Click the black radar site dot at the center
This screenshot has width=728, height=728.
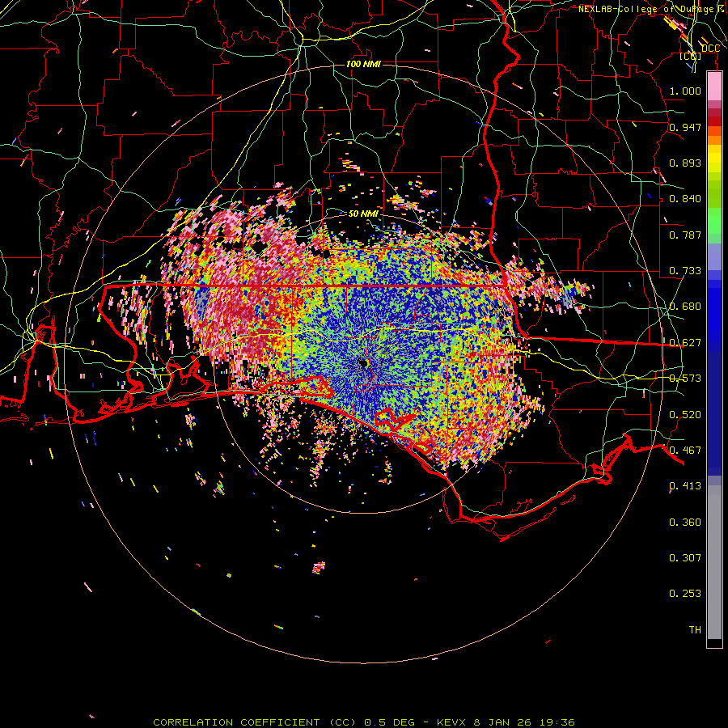tap(363, 363)
